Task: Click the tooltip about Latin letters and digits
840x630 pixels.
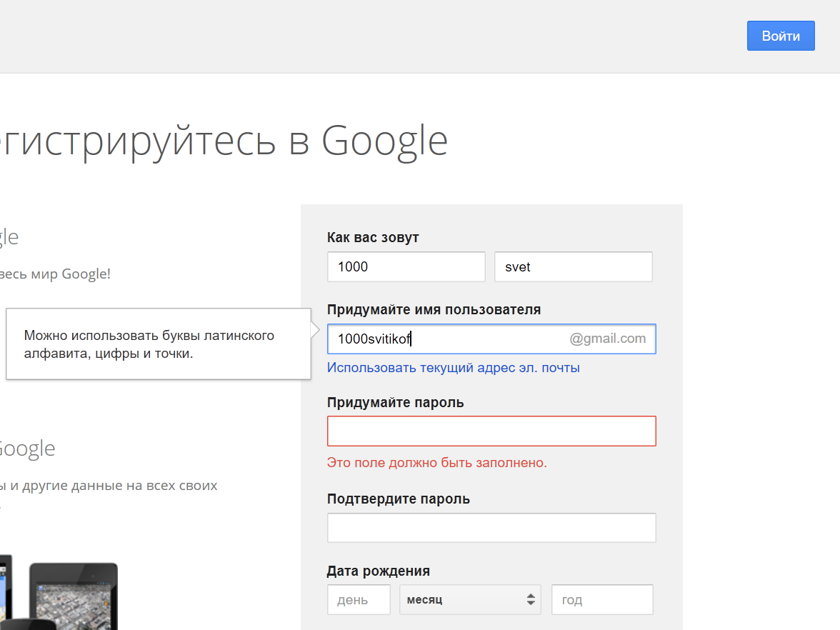Action: [159, 344]
